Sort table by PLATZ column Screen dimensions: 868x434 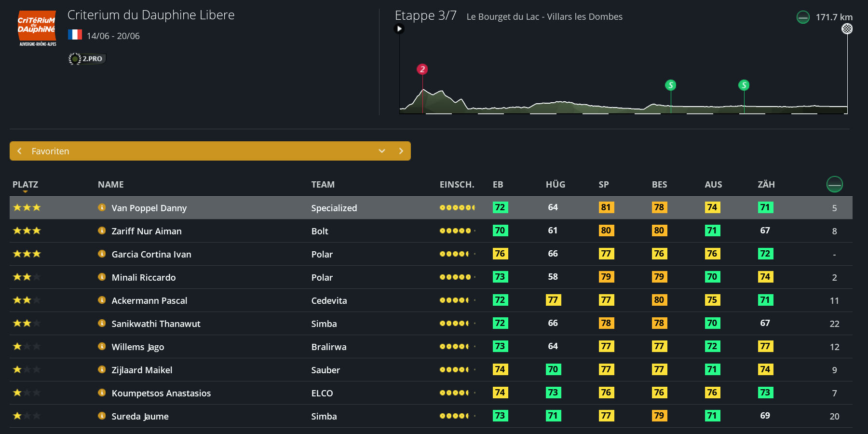pos(25,185)
